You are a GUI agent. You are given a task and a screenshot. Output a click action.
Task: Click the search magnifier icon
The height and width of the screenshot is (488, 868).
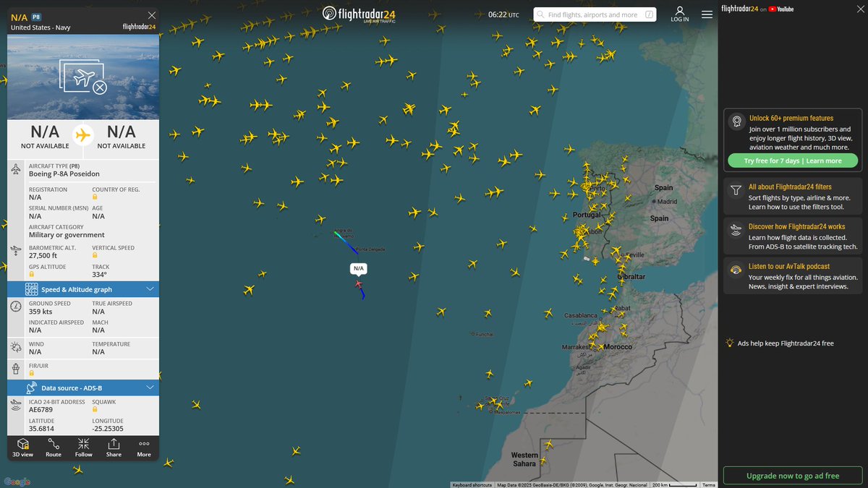click(x=541, y=14)
